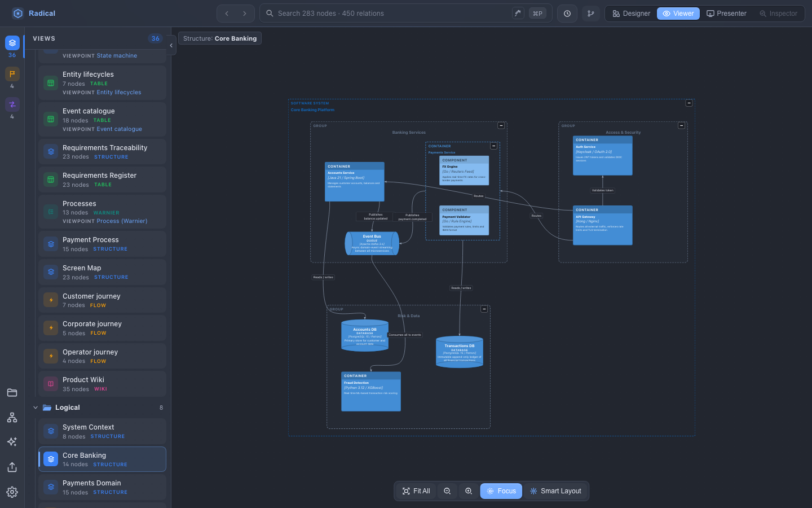The image size is (812, 508).
Task: Collapse the Banking Services group
Action: (x=501, y=125)
